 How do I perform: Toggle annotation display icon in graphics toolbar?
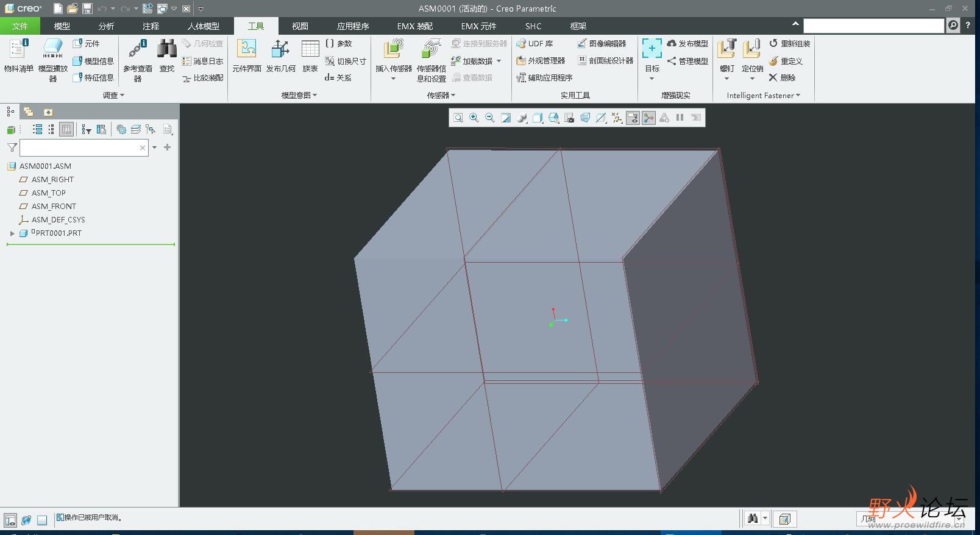point(633,118)
